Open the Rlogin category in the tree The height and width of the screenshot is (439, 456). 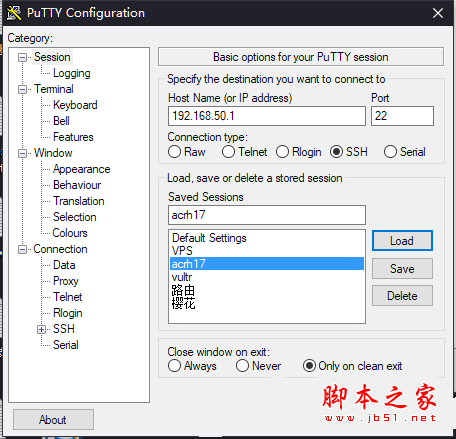pos(68,313)
